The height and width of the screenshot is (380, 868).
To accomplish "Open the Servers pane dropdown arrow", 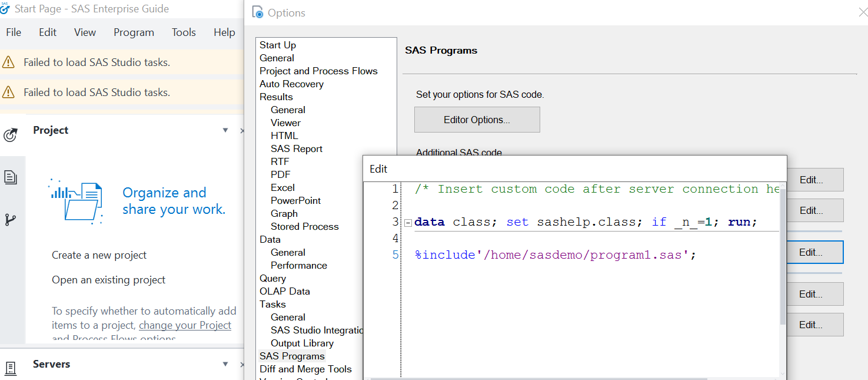I will tap(225, 364).
